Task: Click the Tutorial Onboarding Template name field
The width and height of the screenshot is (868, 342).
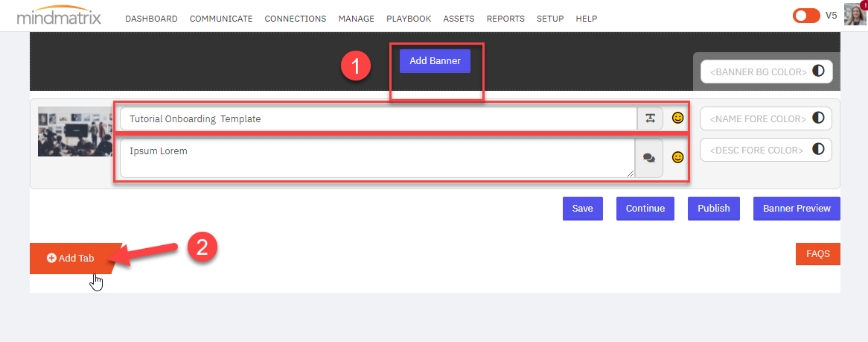Action: (x=378, y=118)
